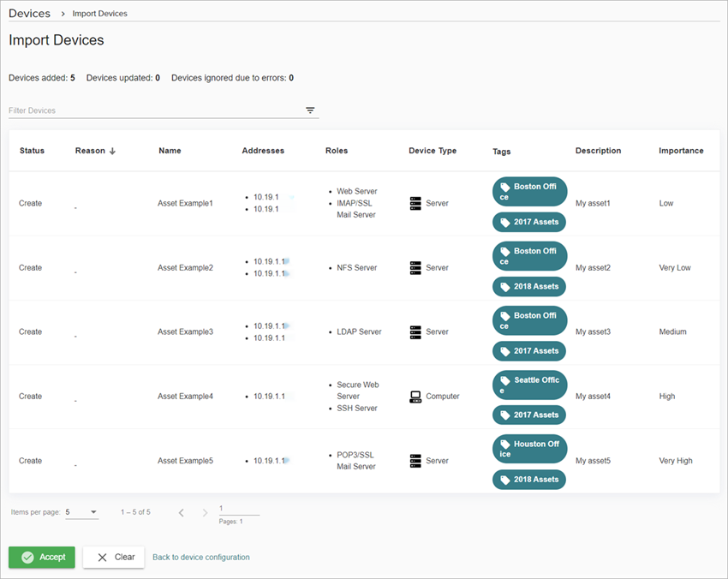728x579 pixels.
Task: Click the next page chevron in pagination
Action: 205,511
